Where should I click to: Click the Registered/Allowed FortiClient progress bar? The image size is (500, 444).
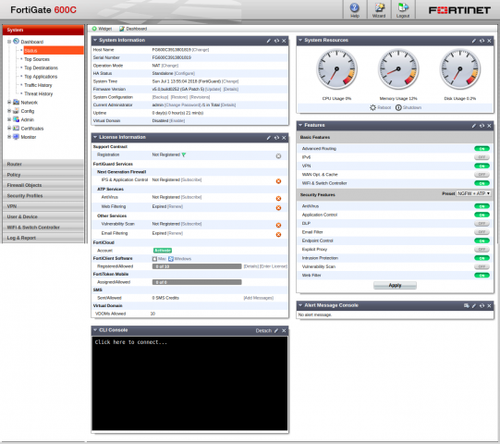pos(197,266)
